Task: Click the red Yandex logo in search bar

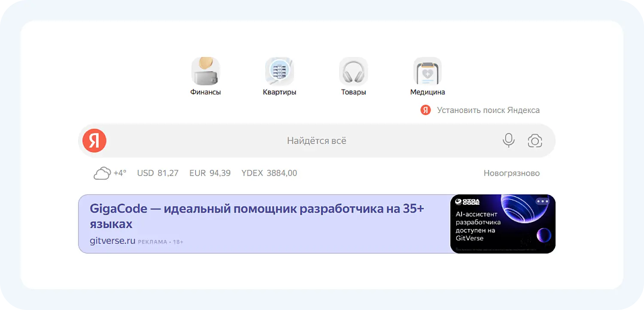Action: click(94, 140)
